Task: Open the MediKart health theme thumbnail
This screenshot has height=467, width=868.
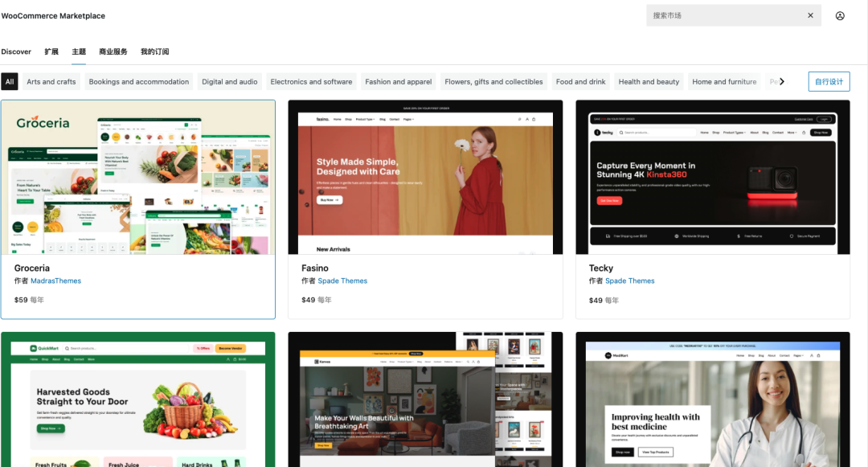Action: click(x=712, y=399)
